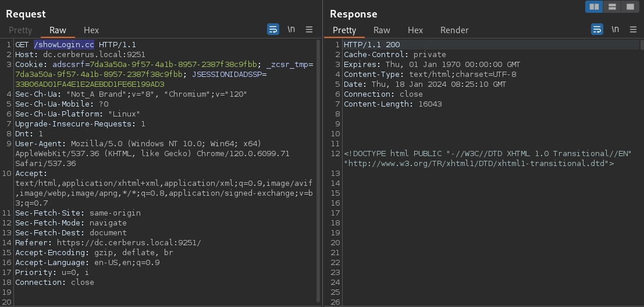Select combined single-panel layout icon

tap(629, 6)
